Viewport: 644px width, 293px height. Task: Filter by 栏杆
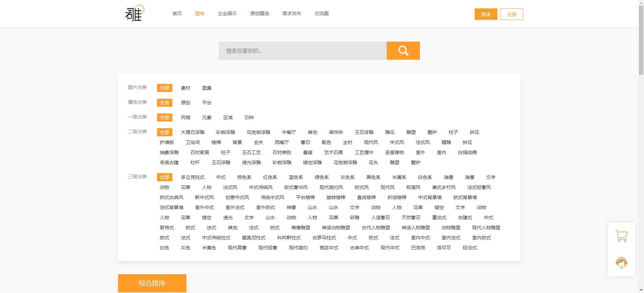tap(195, 162)
